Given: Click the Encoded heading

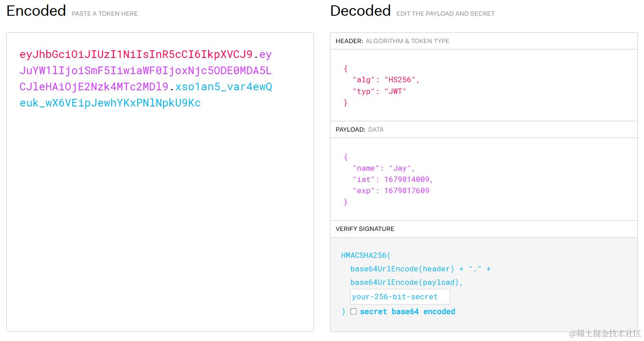Looking at the screenshot, I should pyautogui.click(x=36, y=11).
